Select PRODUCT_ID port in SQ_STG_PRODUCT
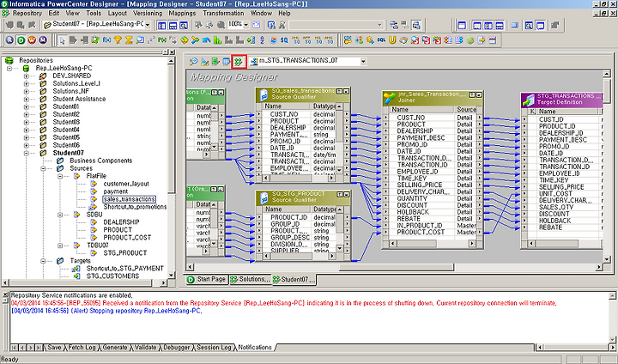Viewport: 618px width, 364px height. 288,217
